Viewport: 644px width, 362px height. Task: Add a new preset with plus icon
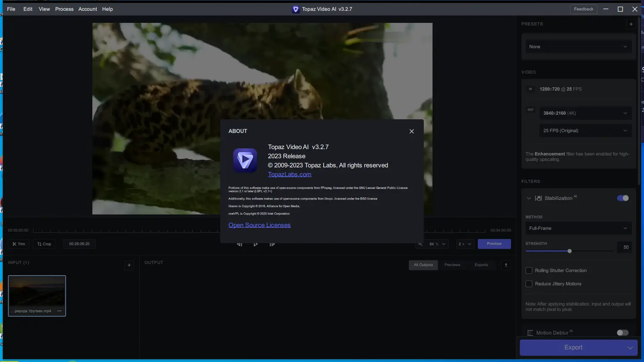click(x=631, y=24)
